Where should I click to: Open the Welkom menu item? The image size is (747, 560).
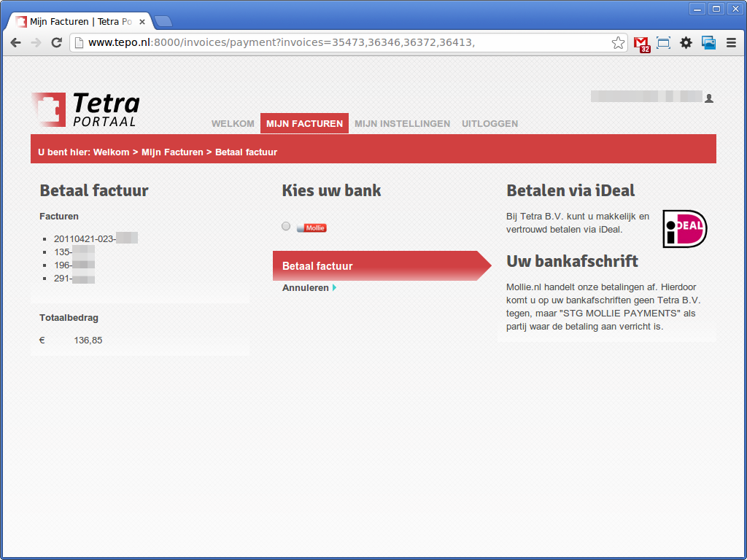tap(233, 124)
